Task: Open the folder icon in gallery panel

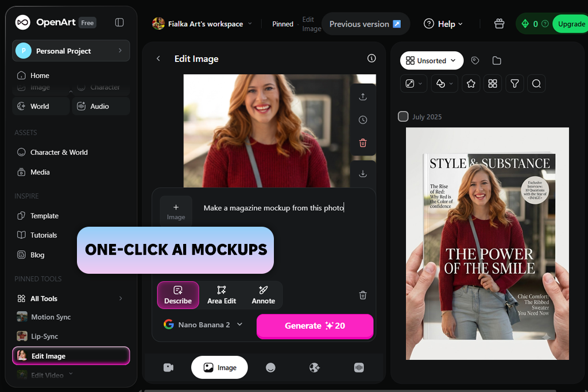Action: click(x=497, y=60)
